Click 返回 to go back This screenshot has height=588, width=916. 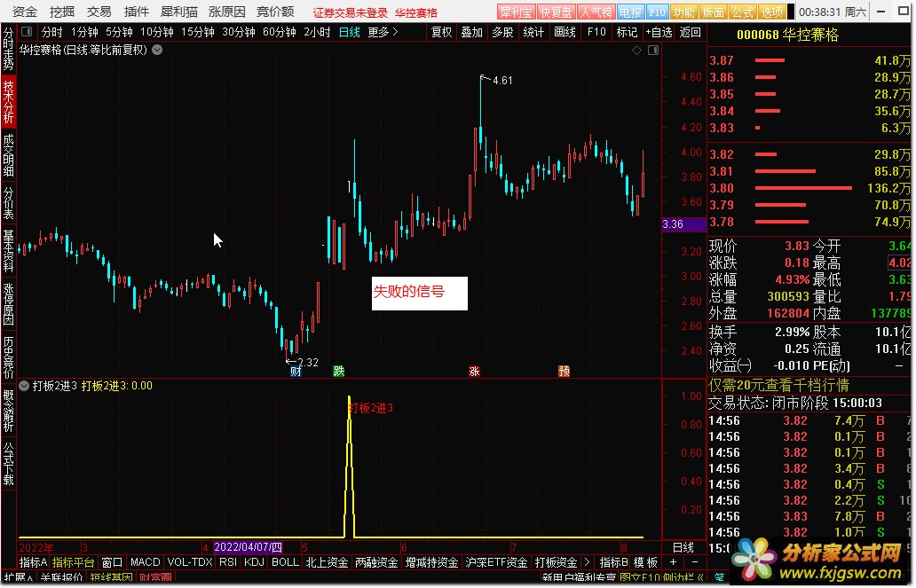click(x=691, y=32)
